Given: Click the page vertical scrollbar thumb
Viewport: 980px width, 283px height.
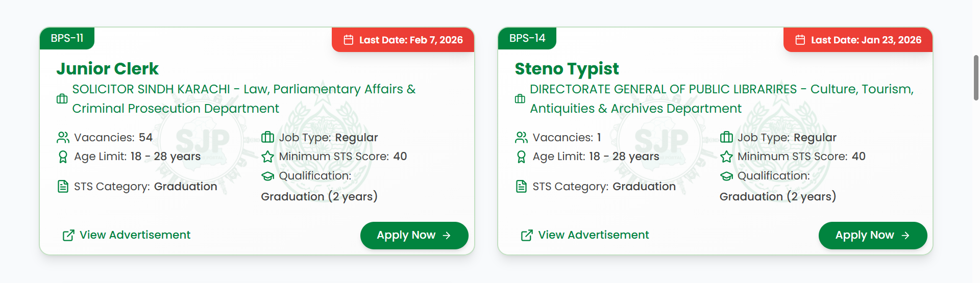Looking at the screenshot, I should click(976, 78).
